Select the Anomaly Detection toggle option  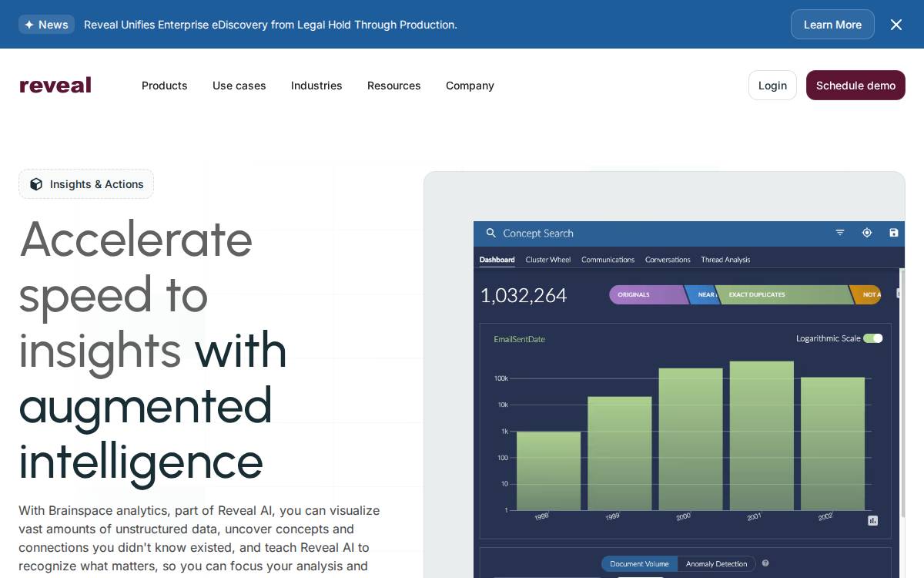(x=716, y=564)
